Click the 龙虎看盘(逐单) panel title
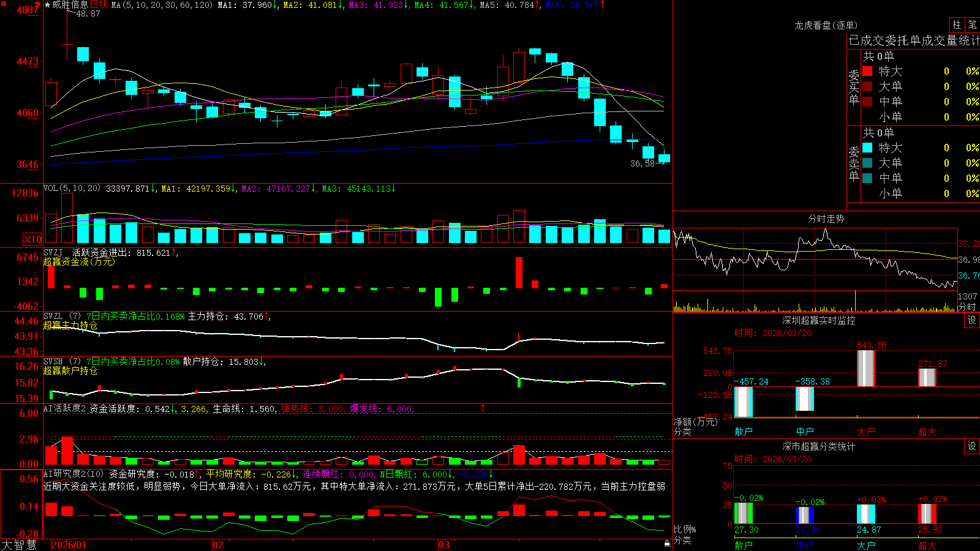Viewport: 980px width, 551px height. pos(826,25)
